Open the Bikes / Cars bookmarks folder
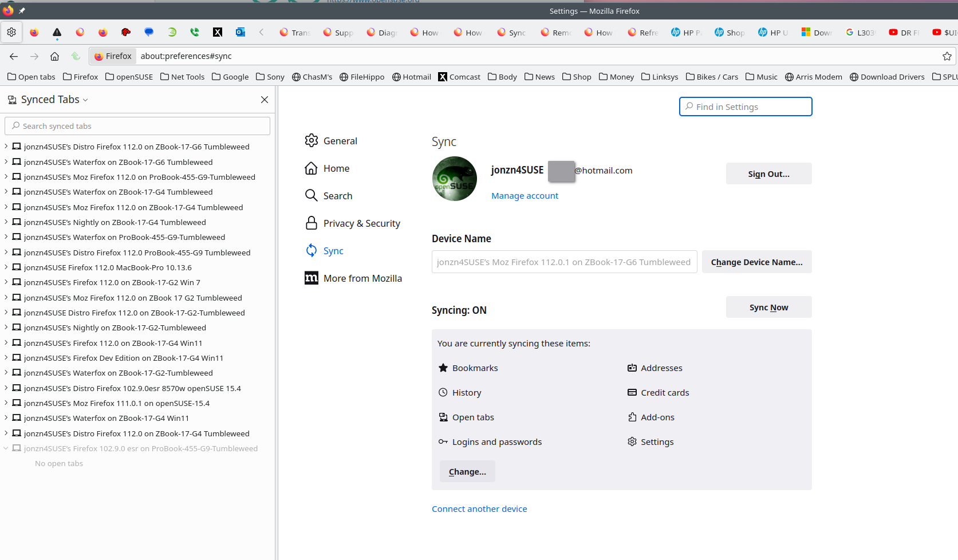This screenshot has height=560, width=958. [712, 77]
